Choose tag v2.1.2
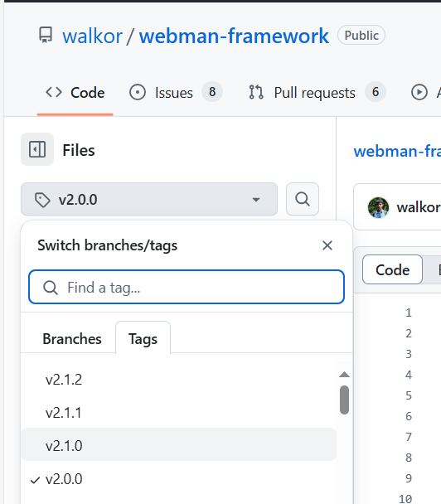 click(x=179, y=380)
